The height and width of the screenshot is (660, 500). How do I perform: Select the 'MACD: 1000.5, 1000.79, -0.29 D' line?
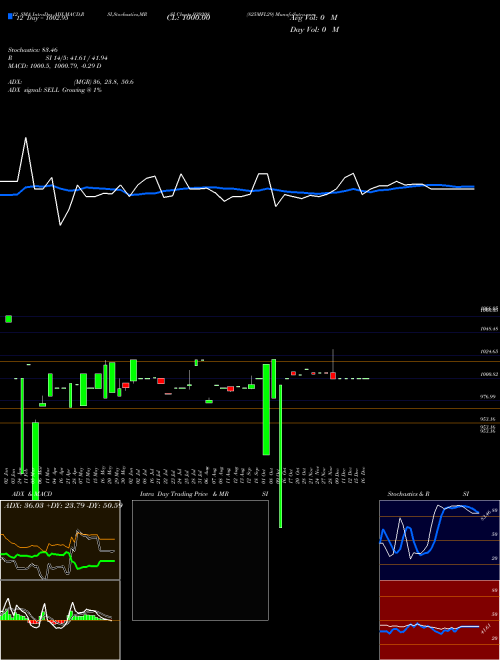point(55,66)
